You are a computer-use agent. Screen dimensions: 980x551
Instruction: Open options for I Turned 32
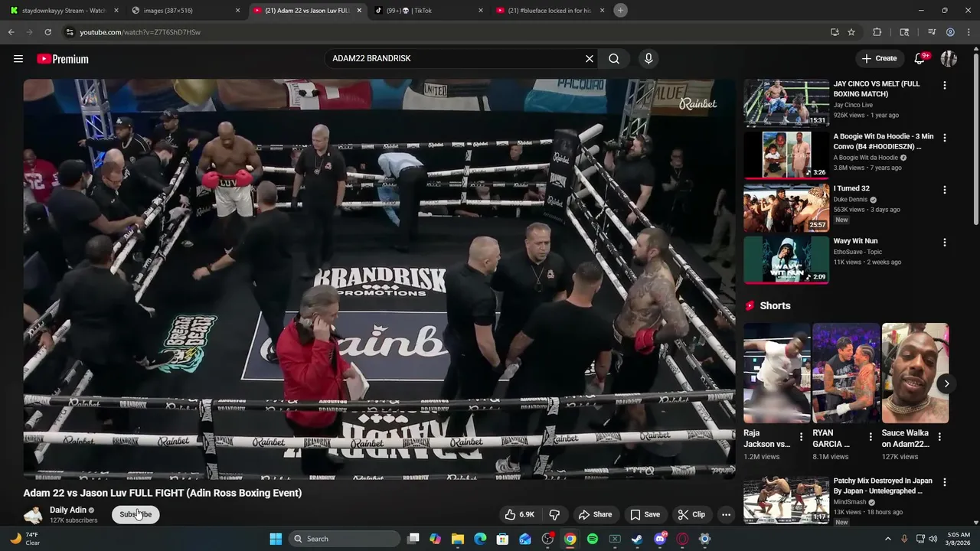pos(944,190)
